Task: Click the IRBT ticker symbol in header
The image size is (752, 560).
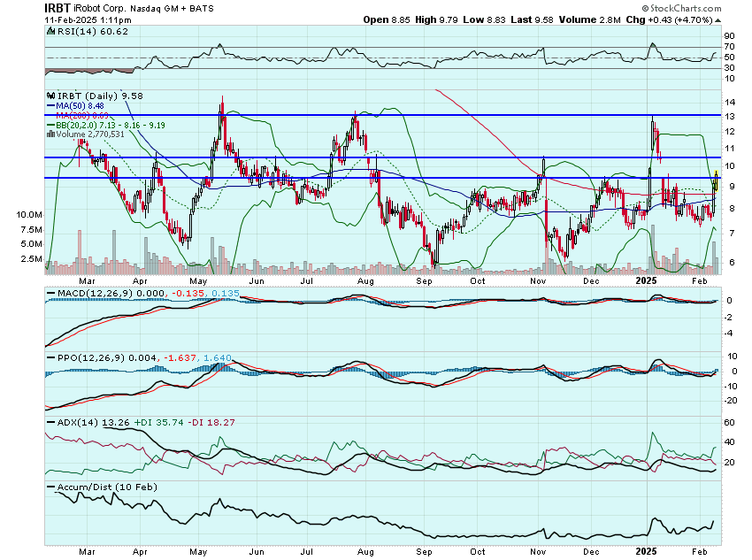Action: pos(58,8)
